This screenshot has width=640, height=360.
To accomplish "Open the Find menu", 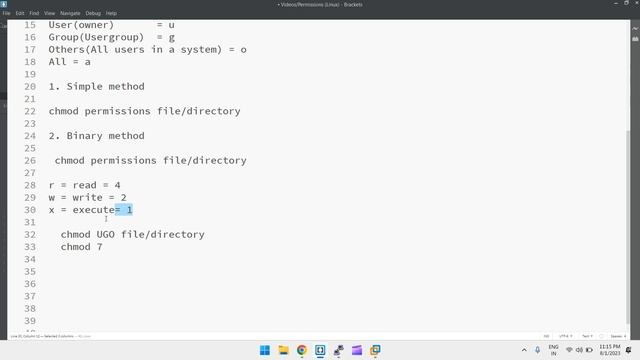I will 34,13.
